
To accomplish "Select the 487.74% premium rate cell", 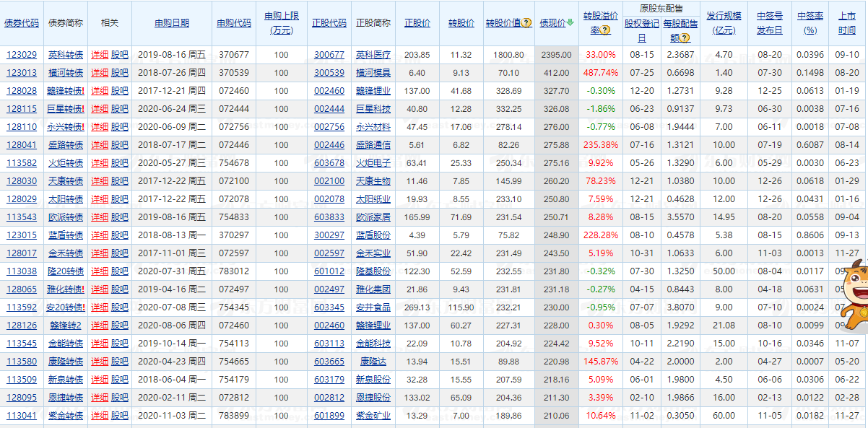I will tap(601, 73).
